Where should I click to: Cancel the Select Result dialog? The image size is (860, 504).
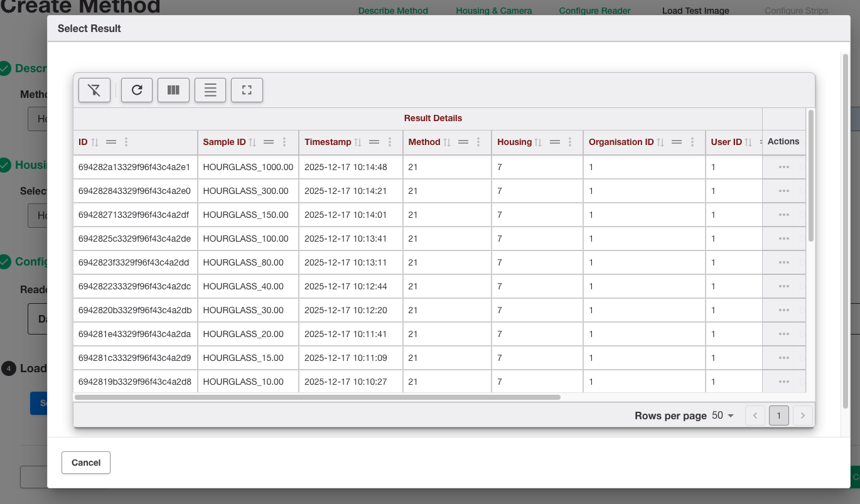86,463
